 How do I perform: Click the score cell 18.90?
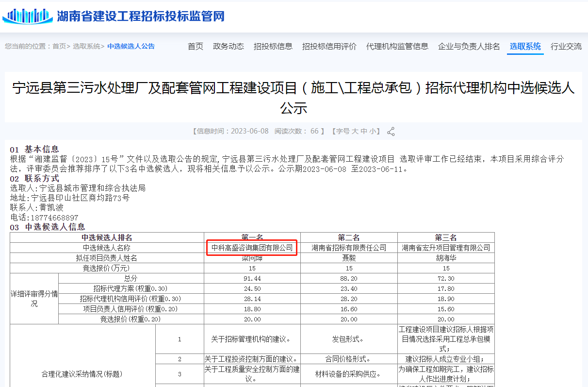pos(446,299)
